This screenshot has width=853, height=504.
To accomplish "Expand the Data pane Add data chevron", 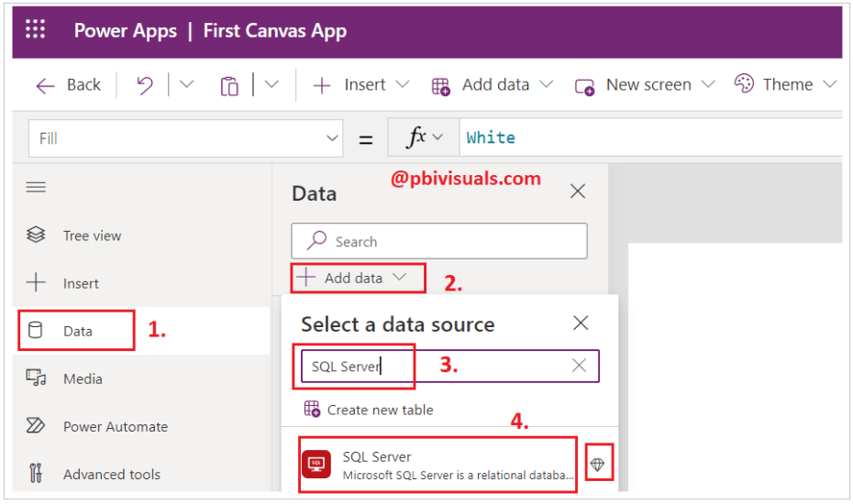I will [x=400, y=278].
